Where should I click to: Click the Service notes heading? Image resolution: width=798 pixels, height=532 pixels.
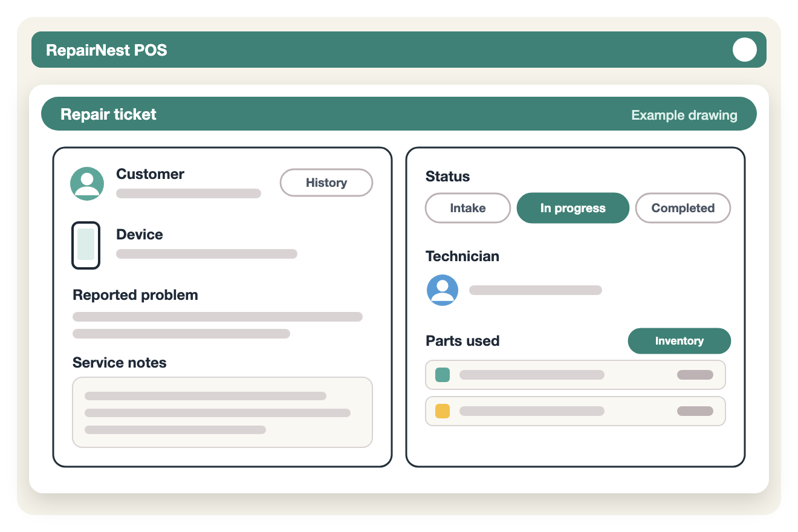coord(120,363)
